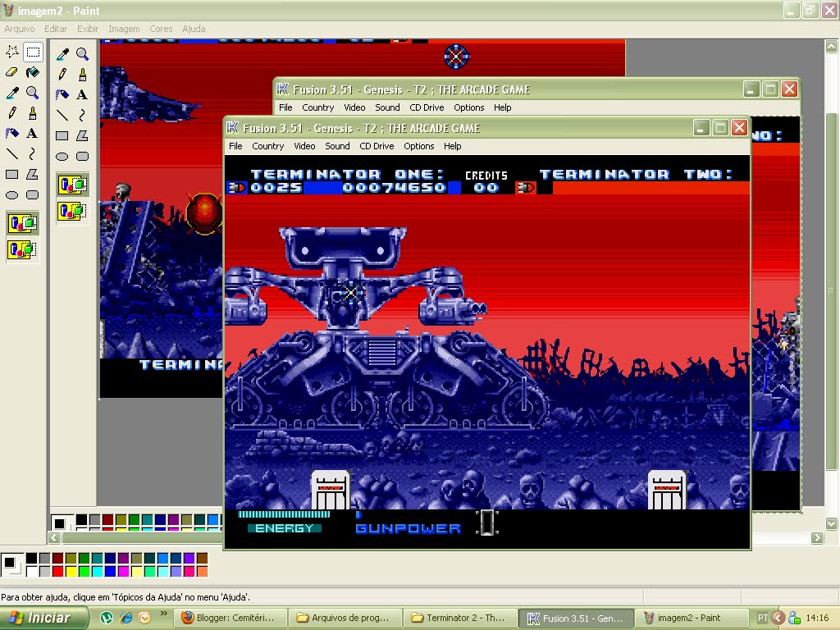Viewport: 840px width, 630px height.
Task: Open Options menu in front Fusion window
Action: pos(419,146)
